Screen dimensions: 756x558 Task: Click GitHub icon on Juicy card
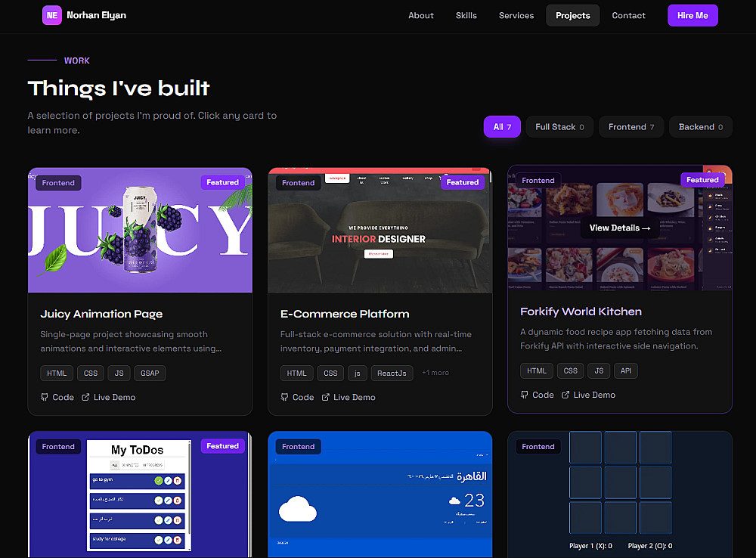coord(45,398)
